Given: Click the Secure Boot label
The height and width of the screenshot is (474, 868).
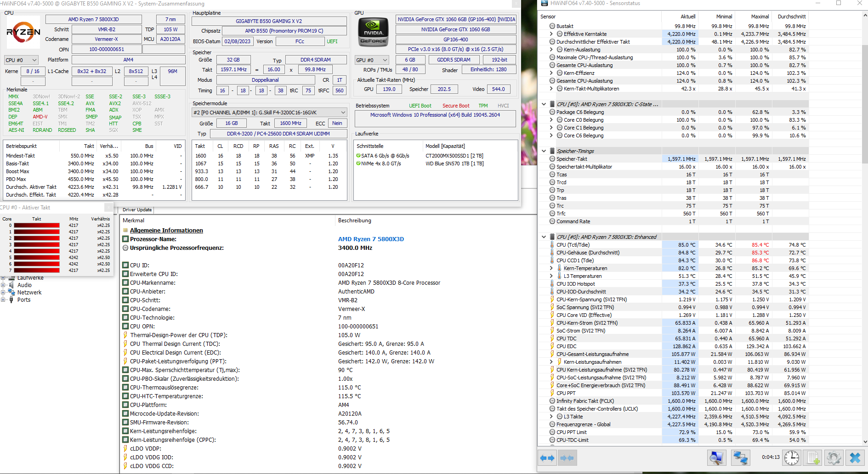Looking at the screenshot, I should tap(456, 106).
